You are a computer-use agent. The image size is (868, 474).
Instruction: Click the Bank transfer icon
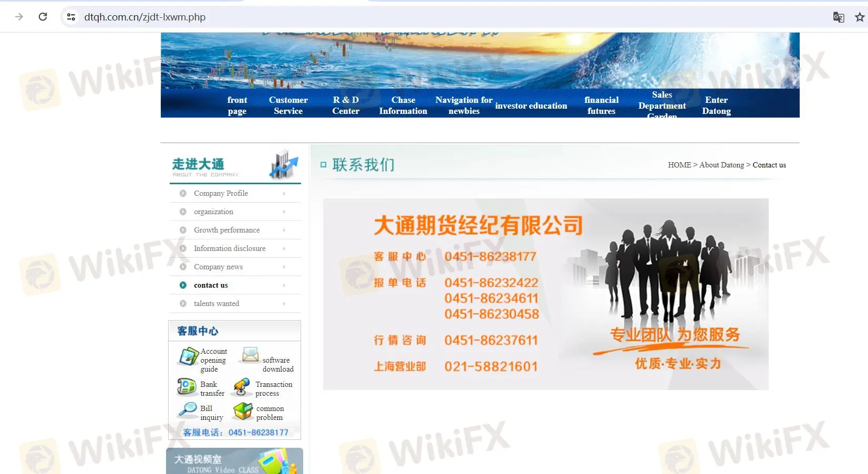click(x=187, y=387)
